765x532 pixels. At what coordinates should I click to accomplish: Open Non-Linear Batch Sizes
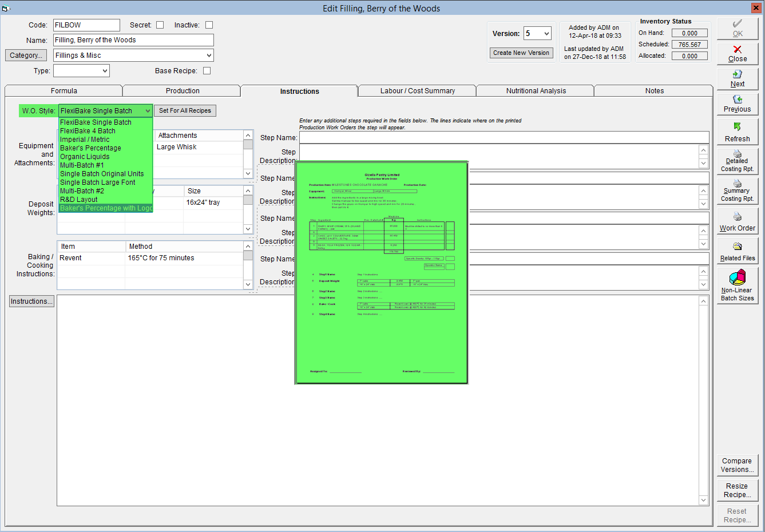(x=738, y=285)
